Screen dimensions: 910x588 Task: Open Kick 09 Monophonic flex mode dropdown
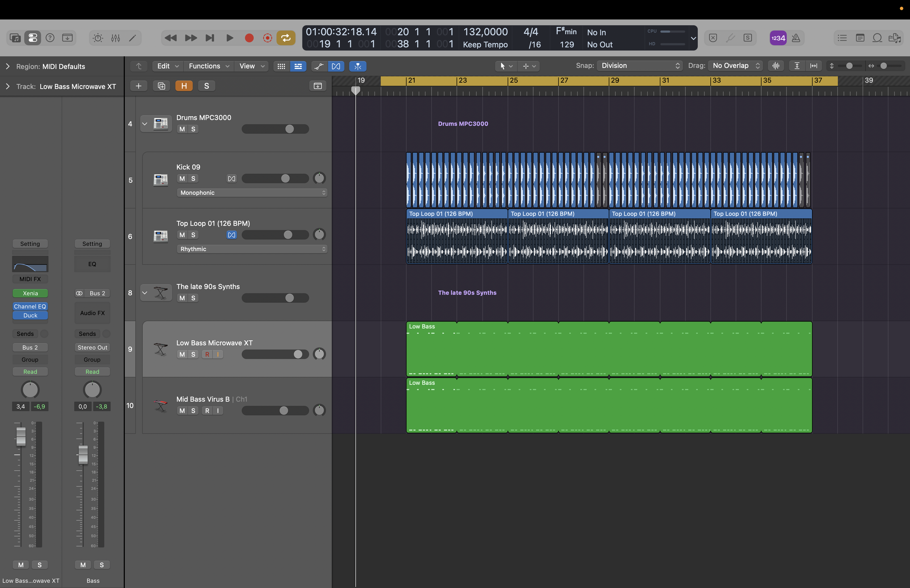(x=252, y=192)
